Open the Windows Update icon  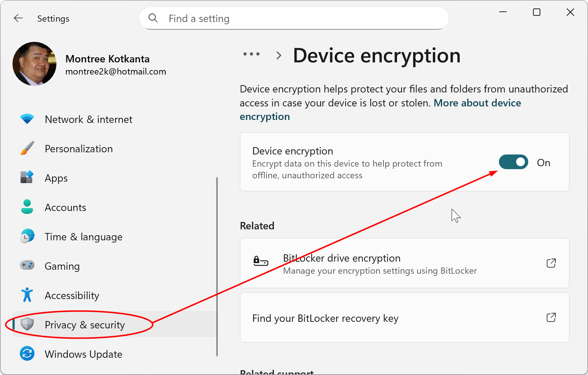click(27, 354)
